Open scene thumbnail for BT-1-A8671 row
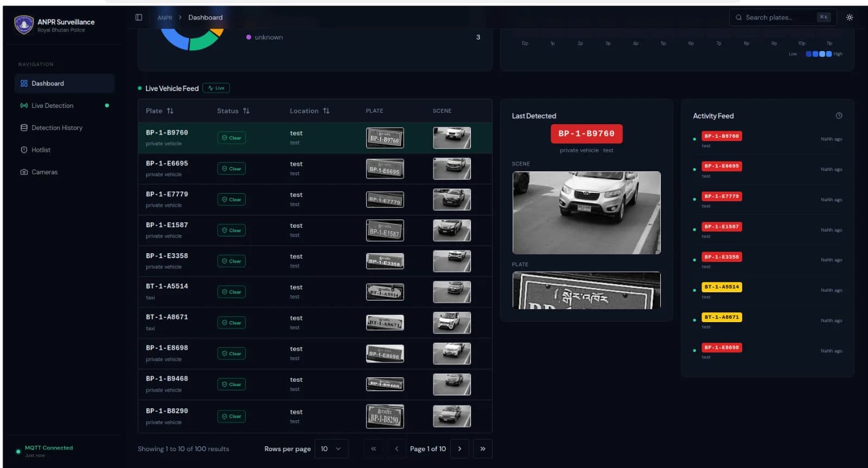Screen dimensions: 868x468 (x=452, y=323)
